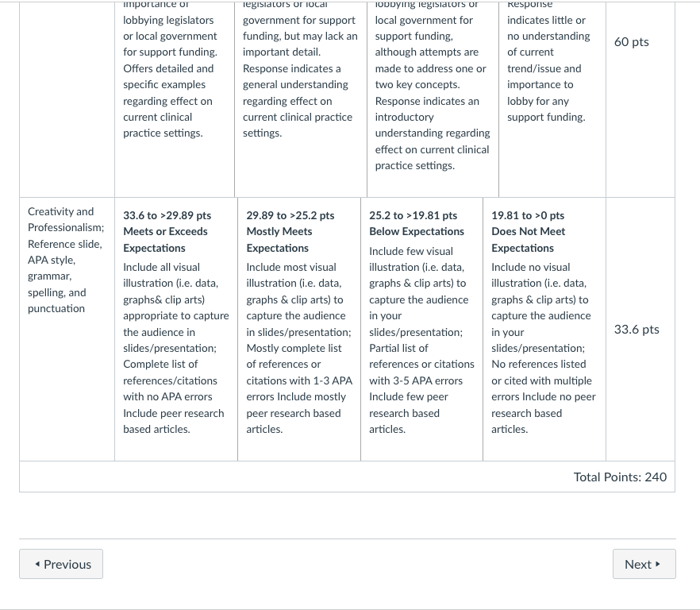Click the 33.6 pts criterion score
Screen dimensions: 700x610
click(637, 330)
